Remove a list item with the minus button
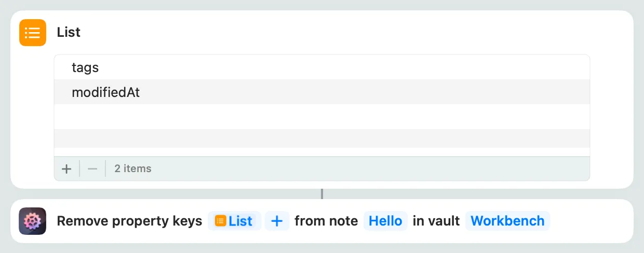The width and height of the screenshot is (644, 253). pyautogui.click(x=92, y=168)
